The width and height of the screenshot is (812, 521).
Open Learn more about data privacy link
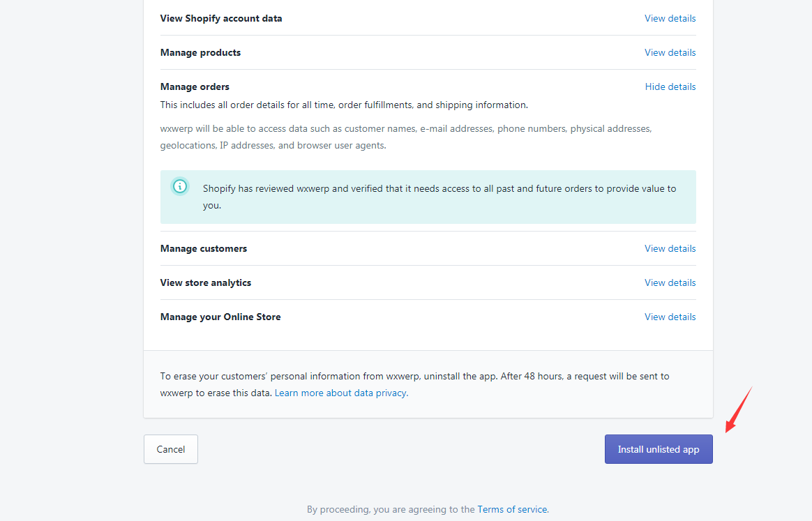pos(340,393)
